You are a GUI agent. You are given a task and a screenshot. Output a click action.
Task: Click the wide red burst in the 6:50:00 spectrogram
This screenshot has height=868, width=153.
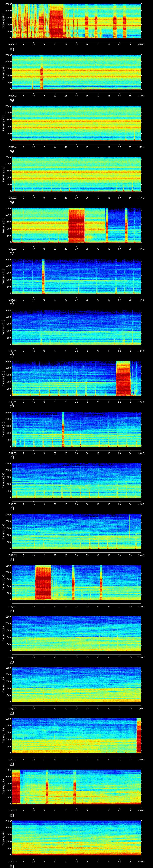[43, 582]
